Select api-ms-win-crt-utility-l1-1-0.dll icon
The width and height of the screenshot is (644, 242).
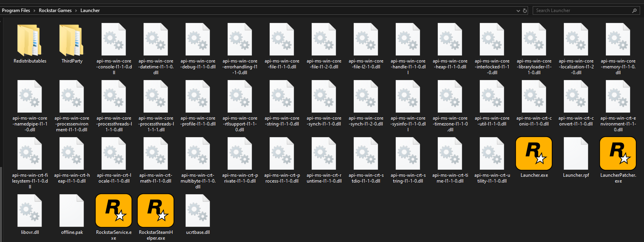(492, 153)
